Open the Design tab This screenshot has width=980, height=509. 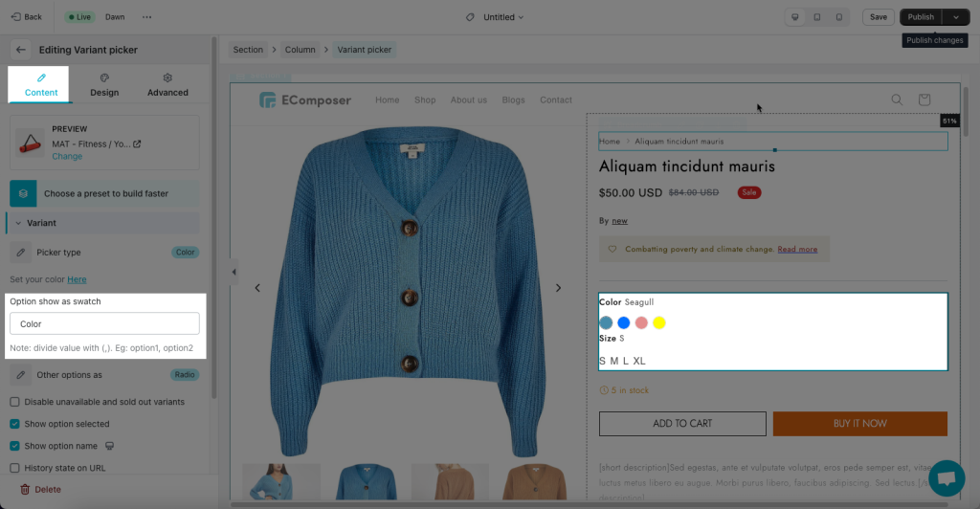click(x=104, y=84)
